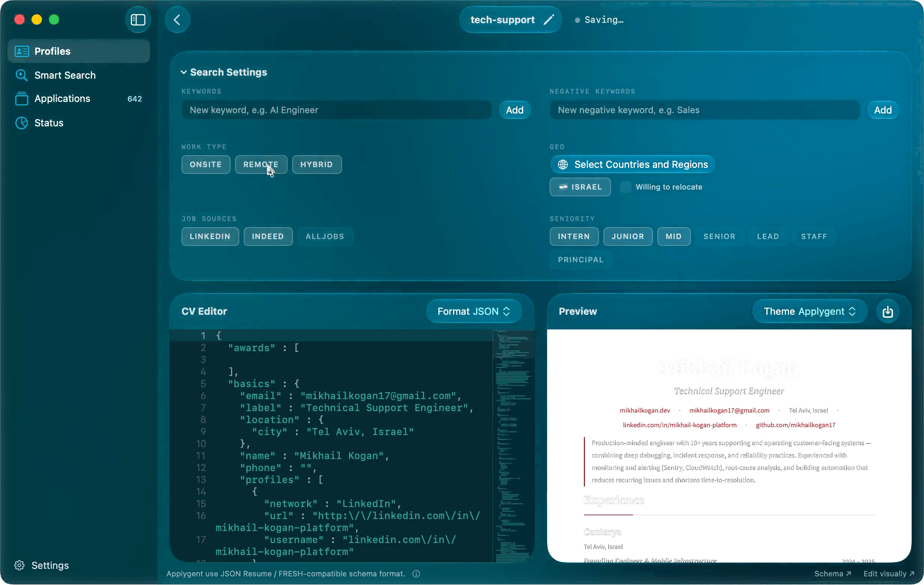Open the Format JSON dropdown
Image resolution: width=924 pixels, height=585 pixels.
point(474,311)
